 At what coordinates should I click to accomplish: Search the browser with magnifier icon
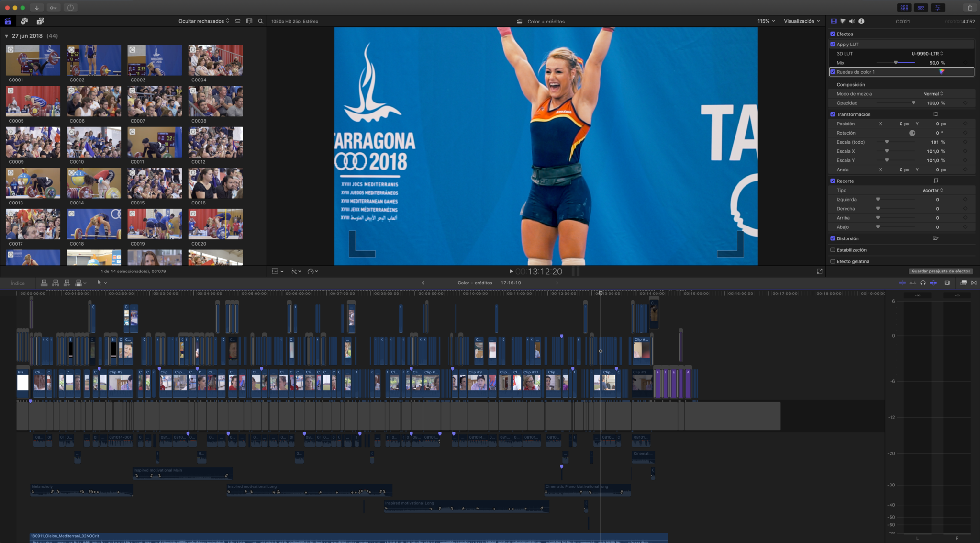pyautogui.click(x=261, y=21)
